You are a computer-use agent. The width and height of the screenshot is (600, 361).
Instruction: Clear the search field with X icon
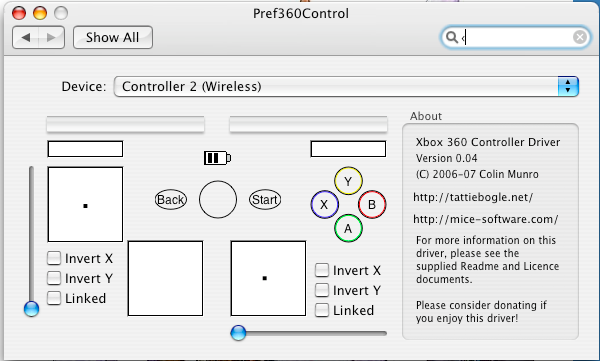click(x=580, y=37)
